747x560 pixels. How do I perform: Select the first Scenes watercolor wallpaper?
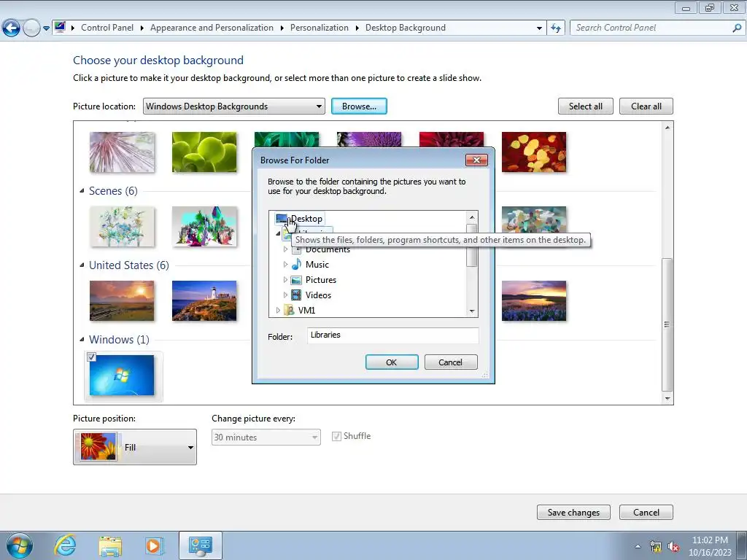tap(122, 226)
